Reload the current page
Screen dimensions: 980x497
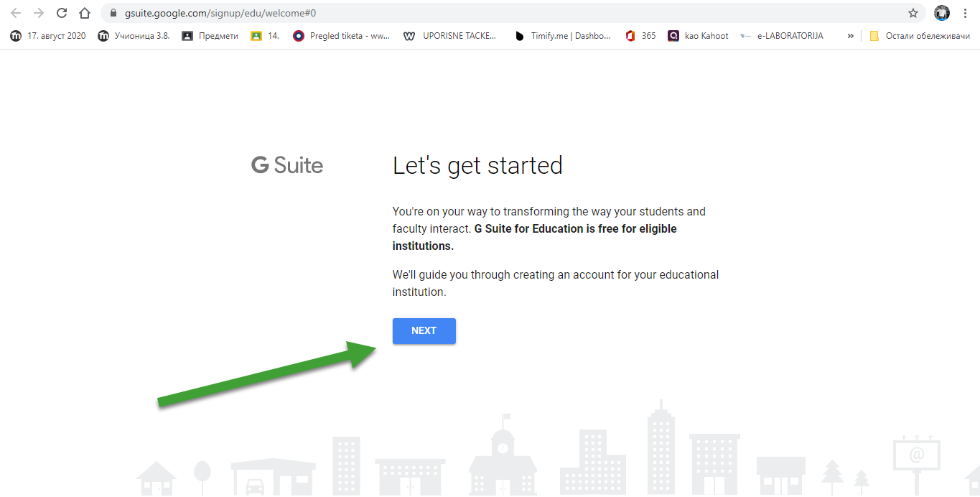click(62, 13)
